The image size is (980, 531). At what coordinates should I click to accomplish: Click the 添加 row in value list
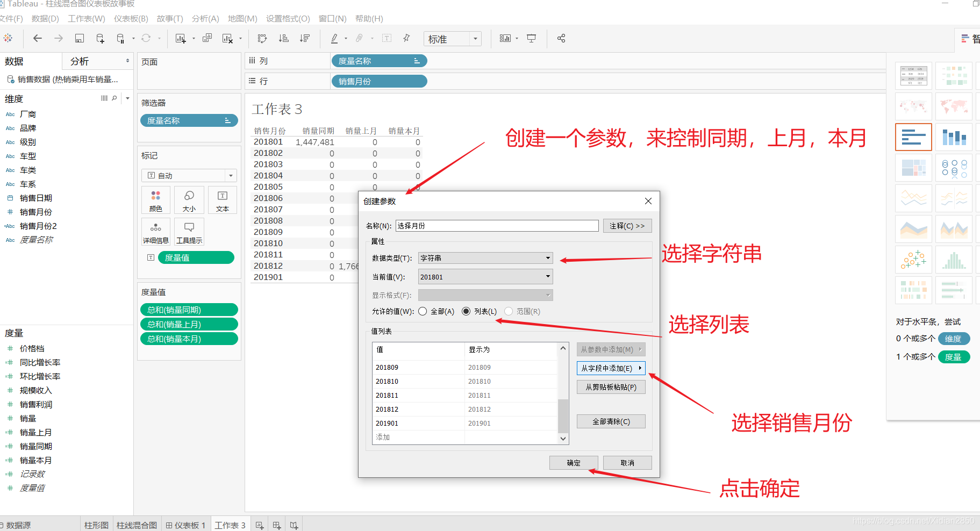pyautogui.click(x=465, y=437)
